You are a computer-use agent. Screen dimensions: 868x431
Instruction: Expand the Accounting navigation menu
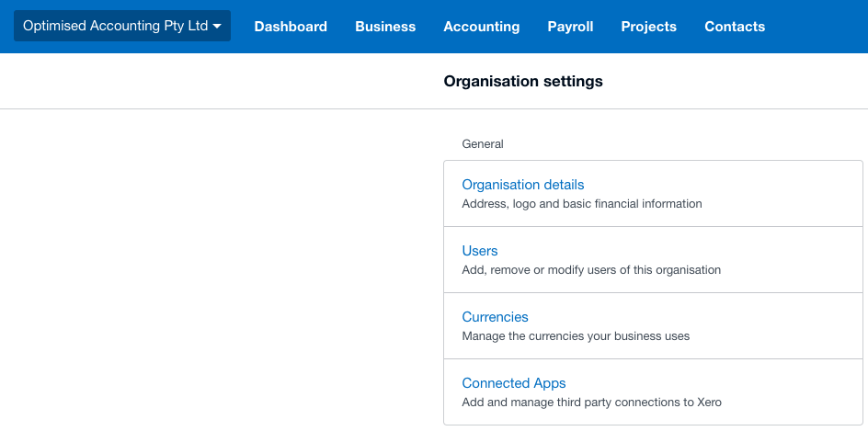[482, 27]
